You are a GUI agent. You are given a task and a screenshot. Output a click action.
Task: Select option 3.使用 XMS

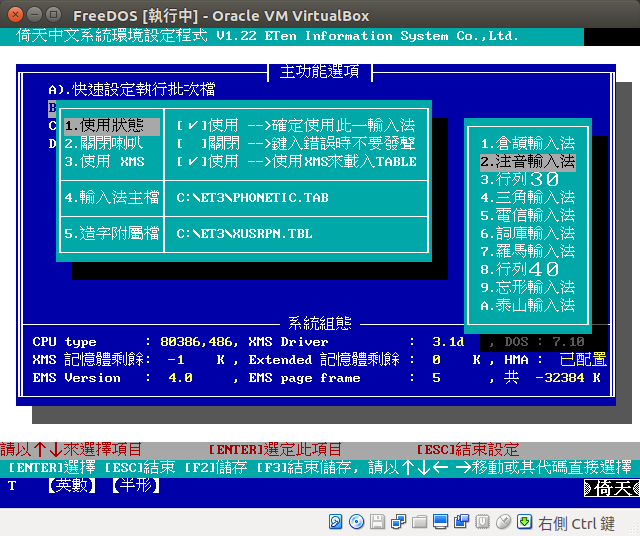[104, 161]
